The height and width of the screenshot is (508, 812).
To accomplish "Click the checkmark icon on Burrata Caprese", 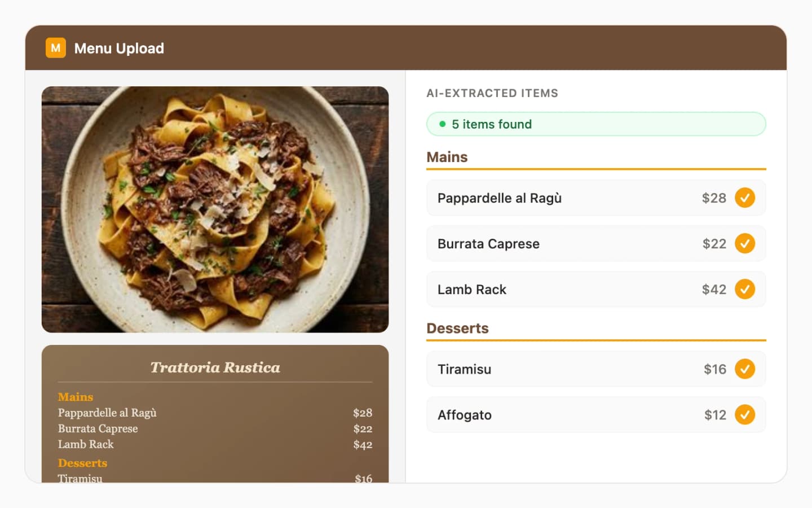I will pos(745,243).
